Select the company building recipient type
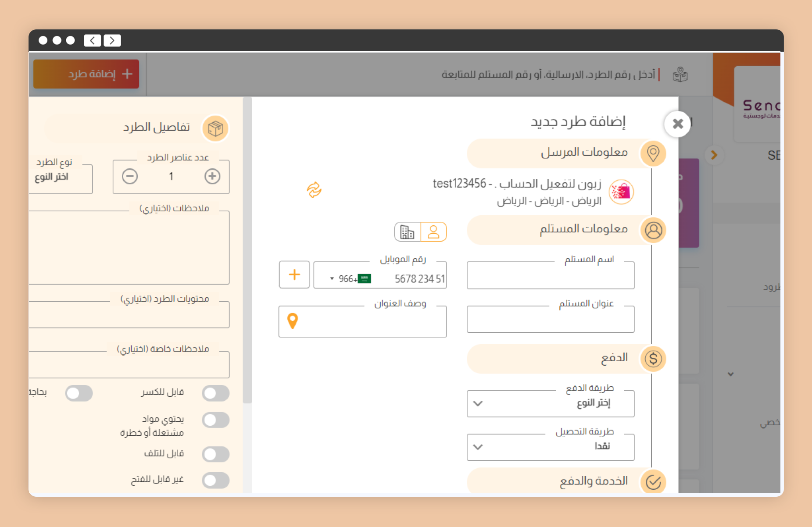This screenshot has width=812, height=527. pos(407,232)
